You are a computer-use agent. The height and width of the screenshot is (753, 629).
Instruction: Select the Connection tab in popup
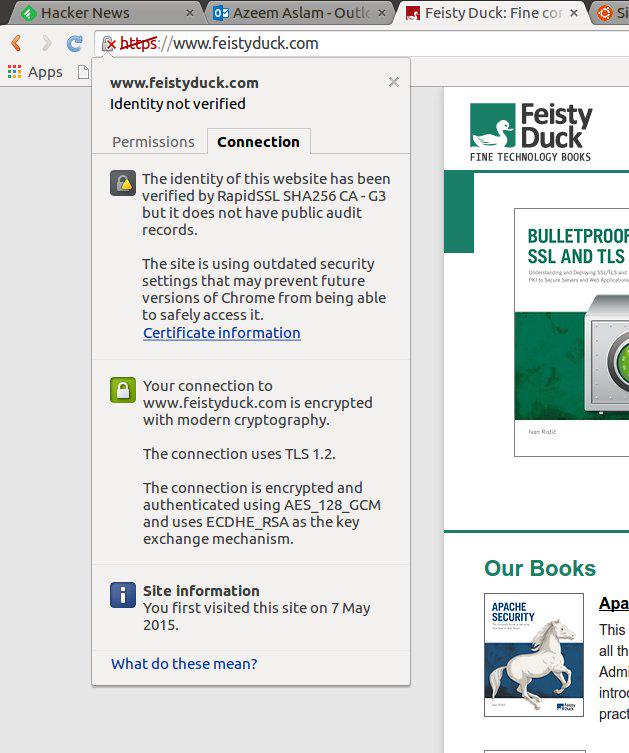click(x=258, y=142)
